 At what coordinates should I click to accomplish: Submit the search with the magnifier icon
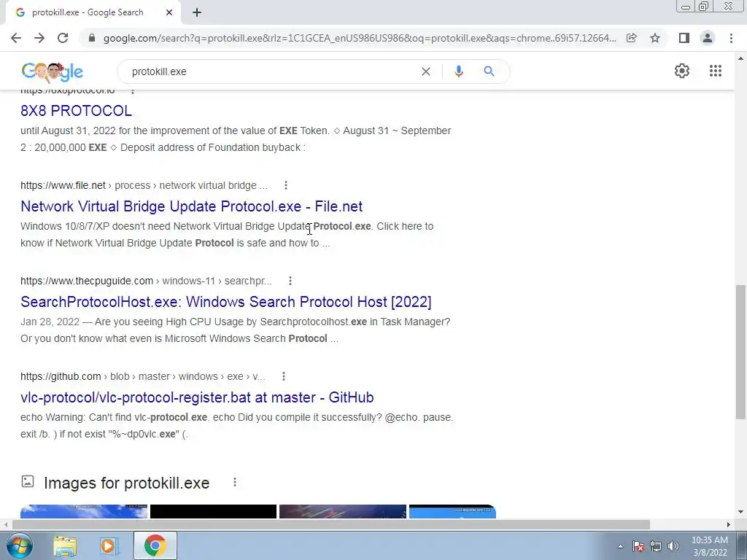click(489, 71)
